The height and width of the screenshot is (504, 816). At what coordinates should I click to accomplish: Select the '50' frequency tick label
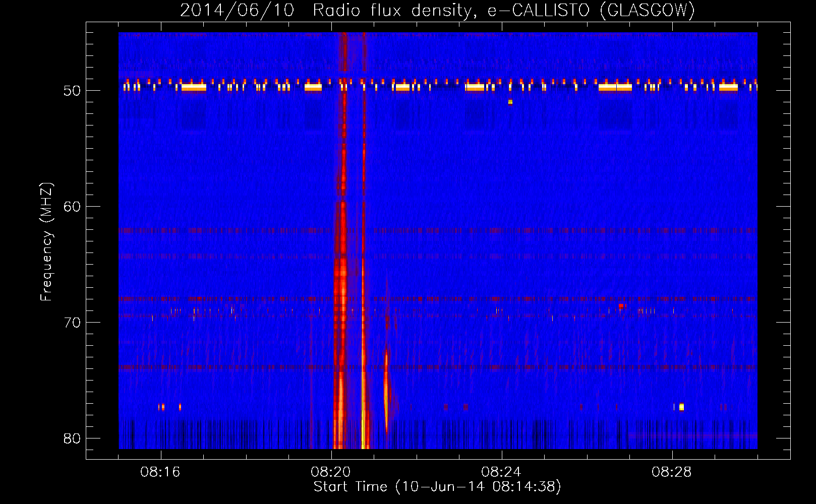click(x=73, y=91)
